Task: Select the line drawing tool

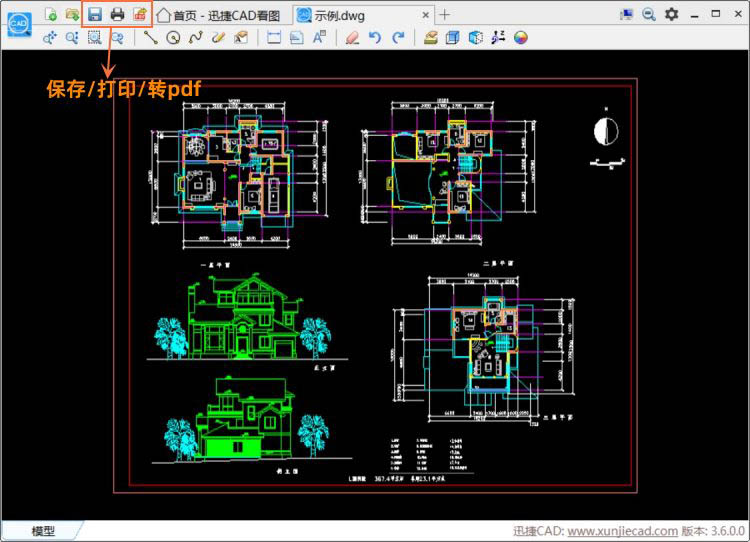Action: click(151, 37)
